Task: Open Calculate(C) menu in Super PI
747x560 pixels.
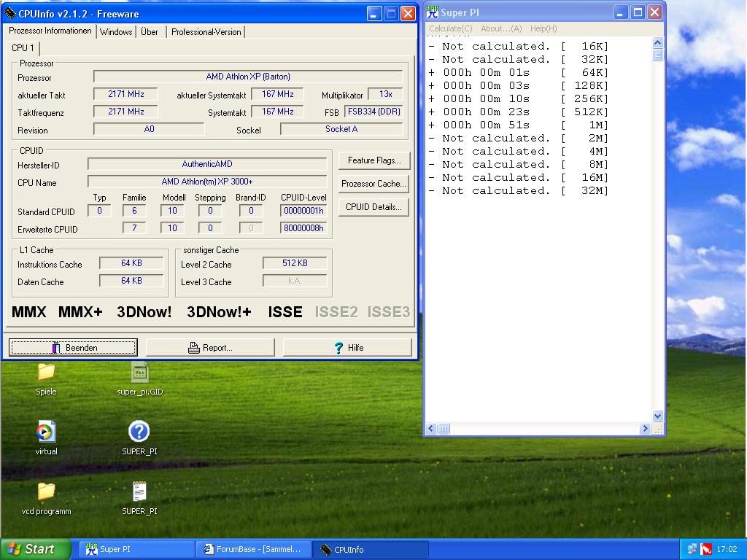Action: tap(451, 28)
